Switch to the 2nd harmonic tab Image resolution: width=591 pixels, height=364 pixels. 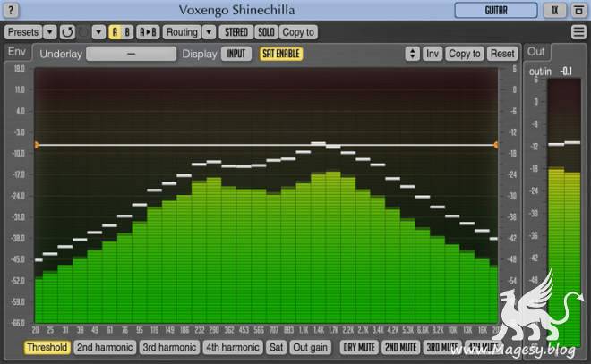[105, 347]
